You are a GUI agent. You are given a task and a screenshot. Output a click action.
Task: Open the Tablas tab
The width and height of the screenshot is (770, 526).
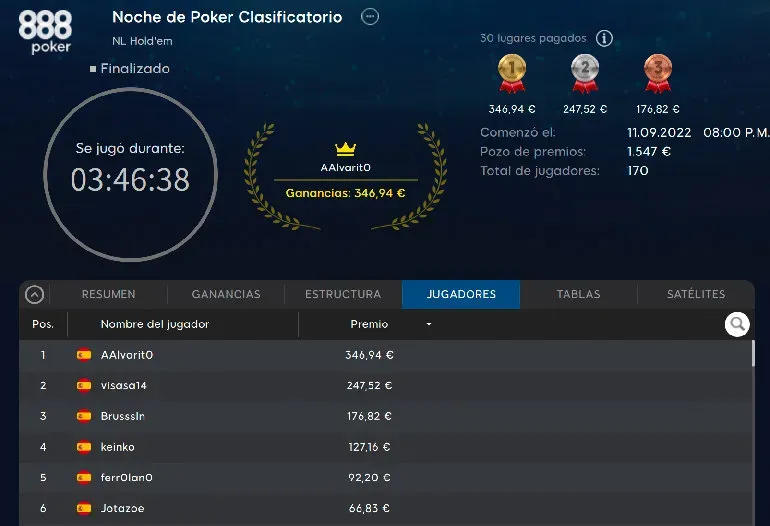point(578,294)
